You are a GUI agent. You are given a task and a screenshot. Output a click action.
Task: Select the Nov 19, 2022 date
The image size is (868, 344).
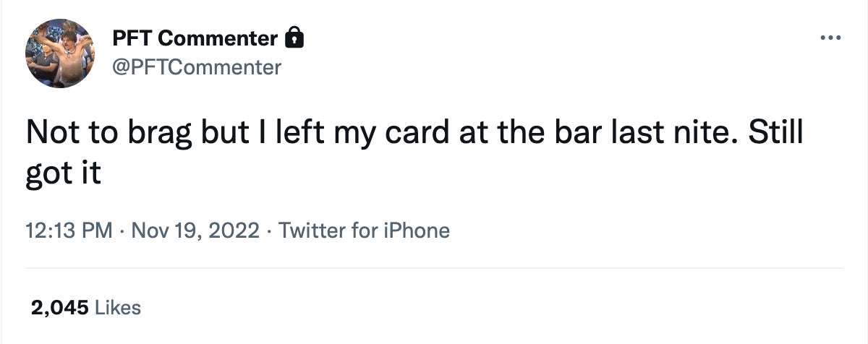tap(193, 231)
